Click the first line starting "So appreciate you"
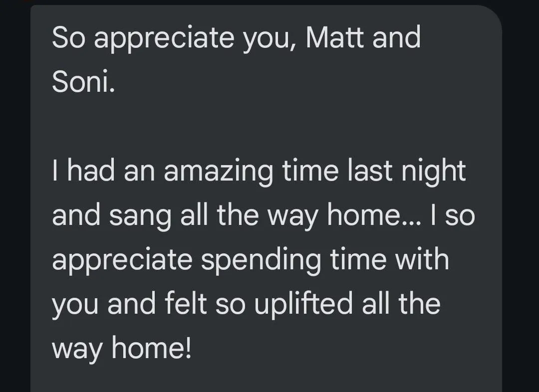Viewport: 539px width, 392px height. coord(236,38)
